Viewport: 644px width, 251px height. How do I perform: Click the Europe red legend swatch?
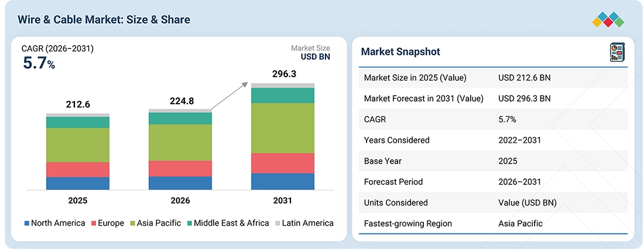click(x=94, y=224)
